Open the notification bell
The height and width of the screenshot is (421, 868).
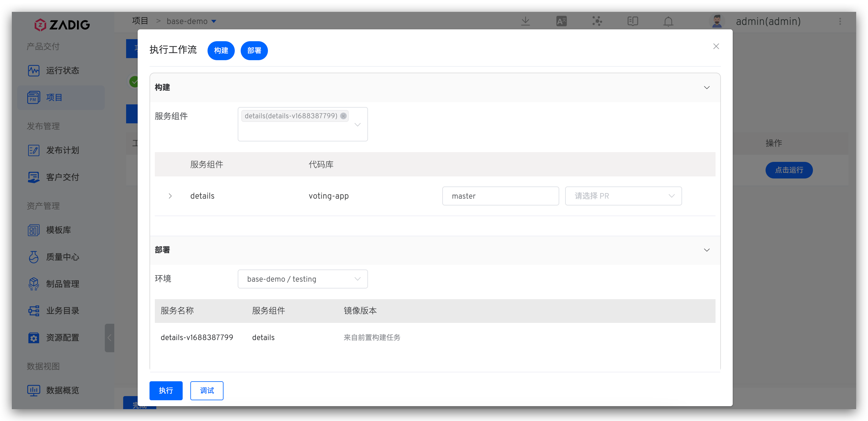(668, 21)
